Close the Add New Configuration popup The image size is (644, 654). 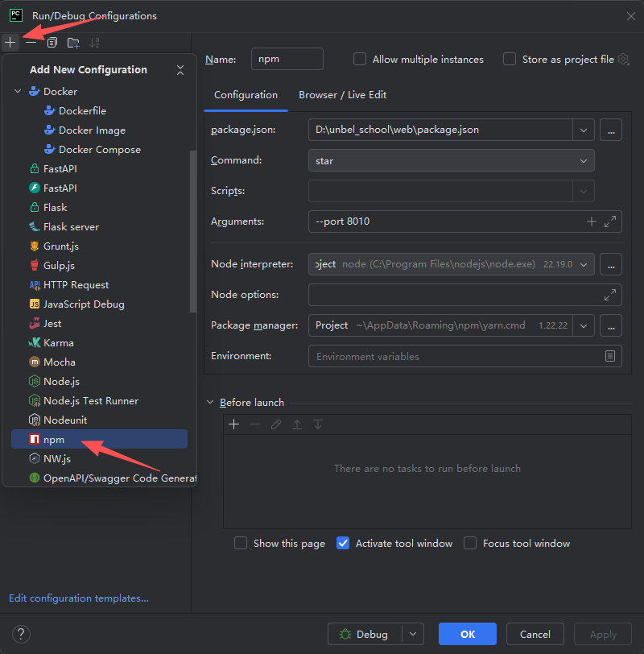click(180, 70)
